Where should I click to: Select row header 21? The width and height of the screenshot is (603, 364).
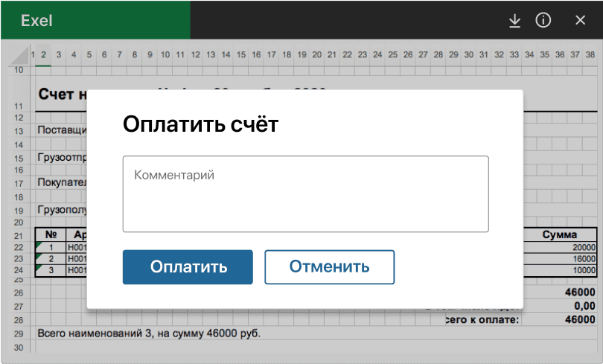[19, 236]
